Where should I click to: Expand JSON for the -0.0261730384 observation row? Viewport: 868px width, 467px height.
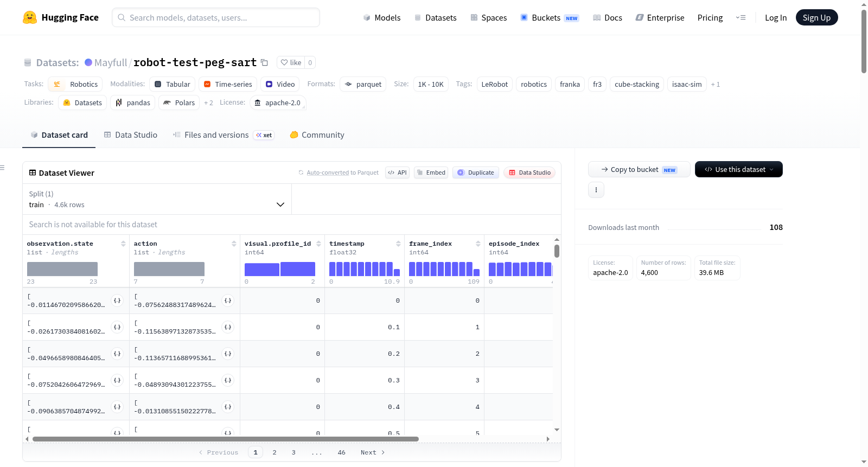[117, 327]
